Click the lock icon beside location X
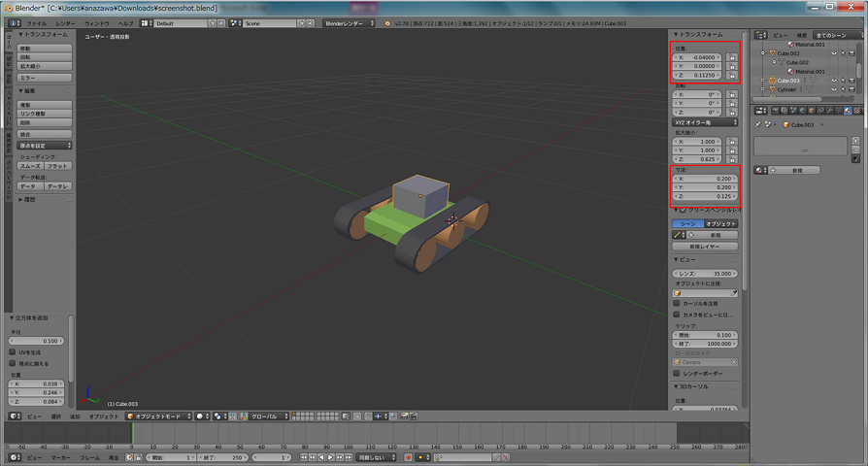 pos(732,56)
